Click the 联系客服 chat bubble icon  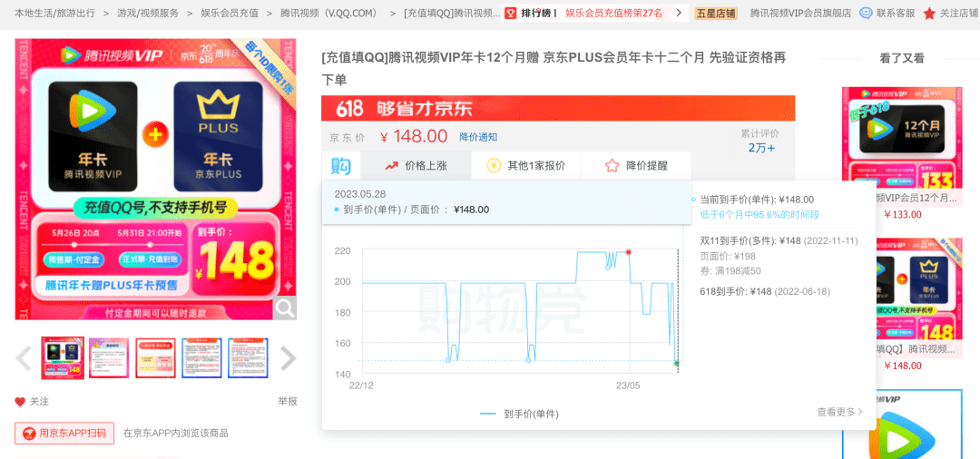pos(867,13)
